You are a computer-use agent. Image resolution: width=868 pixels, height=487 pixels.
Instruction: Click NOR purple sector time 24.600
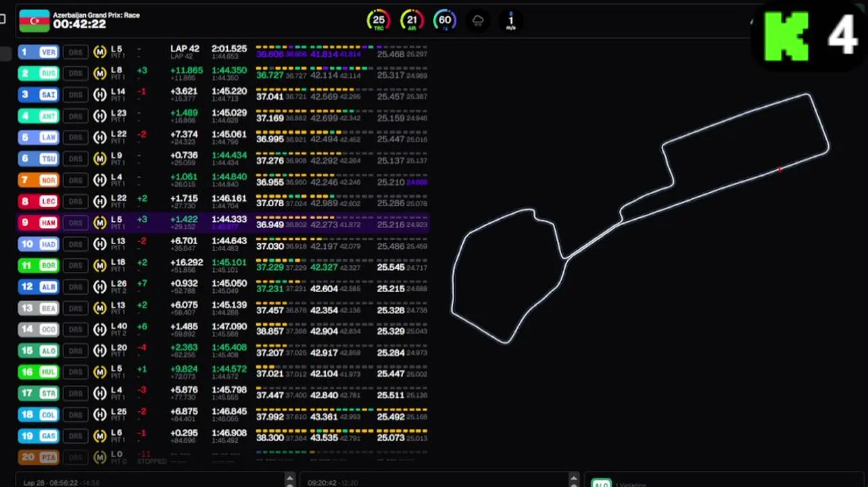(x=416, y=183)
